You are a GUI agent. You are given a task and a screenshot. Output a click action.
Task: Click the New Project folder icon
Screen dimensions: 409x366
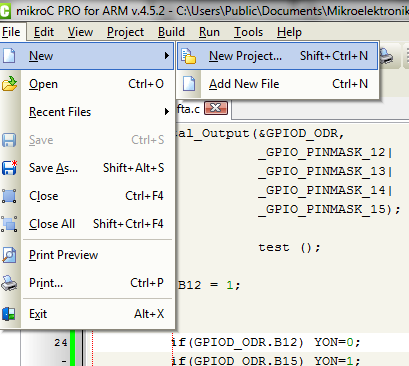(189, 56)
